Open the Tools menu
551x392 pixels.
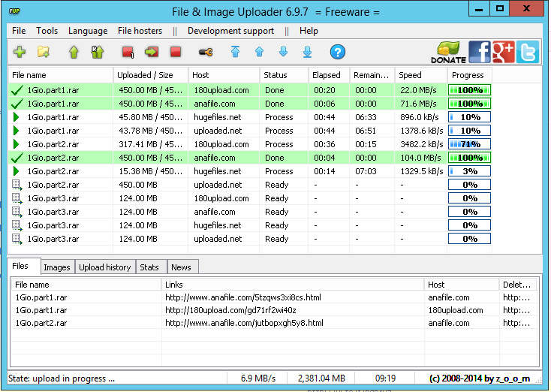pyautogui.click(x=47, y=31)
